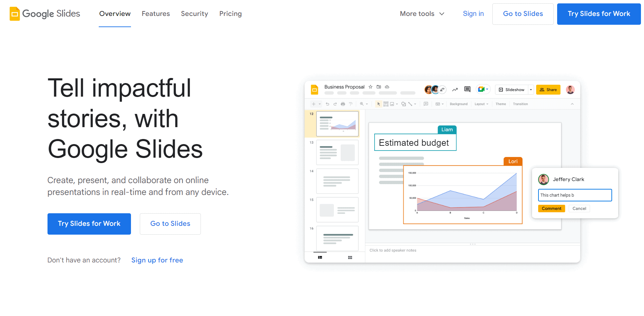The image size is (644, 316).
Task: Select slide 16 thumbnail
Action: 337,238
